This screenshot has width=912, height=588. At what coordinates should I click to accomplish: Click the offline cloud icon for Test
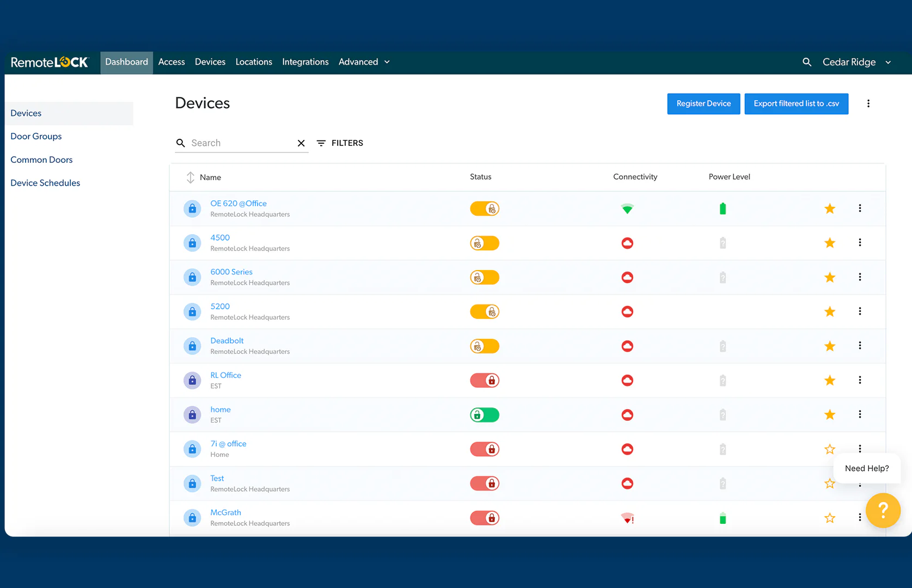627,483
